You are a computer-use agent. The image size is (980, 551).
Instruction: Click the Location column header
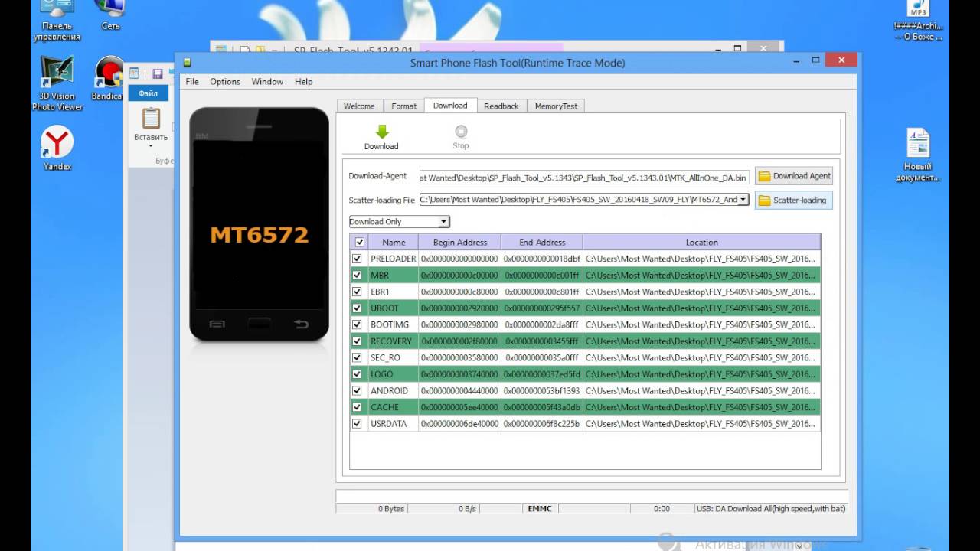pyautogui.click(x=701, y=242)
